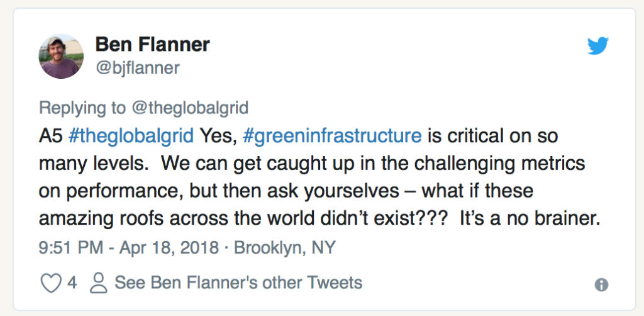This screenshot has height=316, width=644.
Task: Click the like count number 4
Action: [72, 283]
